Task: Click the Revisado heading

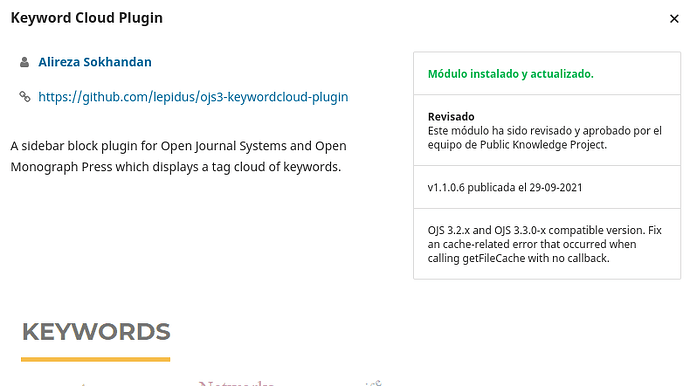Action: point(451,117)
